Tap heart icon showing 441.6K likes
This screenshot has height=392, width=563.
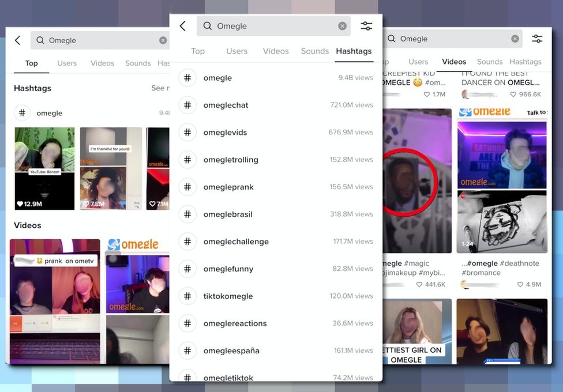coord(419,285)
